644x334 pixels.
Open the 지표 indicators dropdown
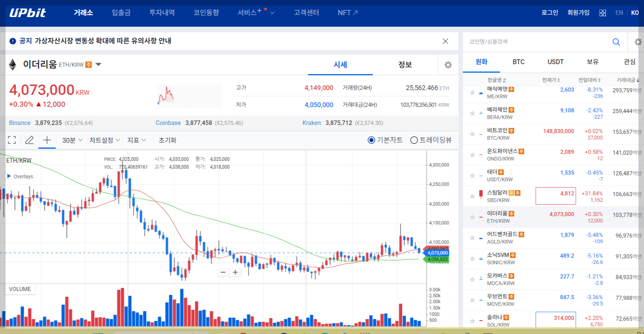click(x=137, y=140)
